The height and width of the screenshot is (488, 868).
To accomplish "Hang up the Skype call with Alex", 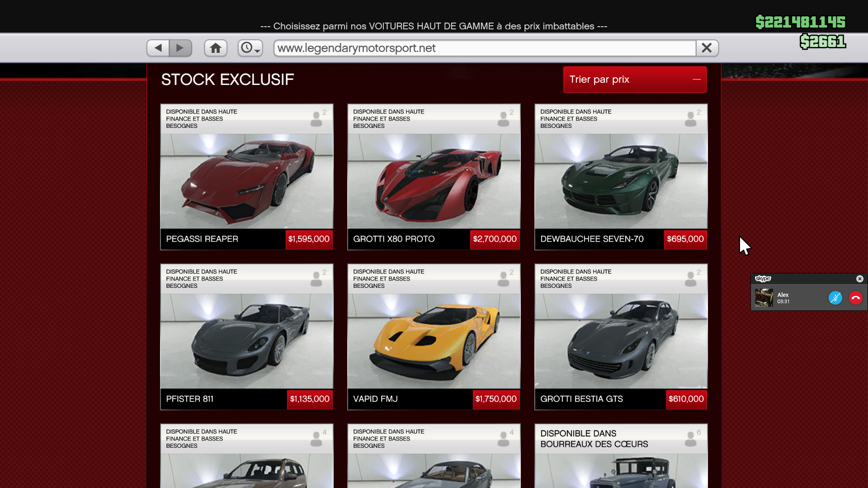I will click(x=856, y=298).
